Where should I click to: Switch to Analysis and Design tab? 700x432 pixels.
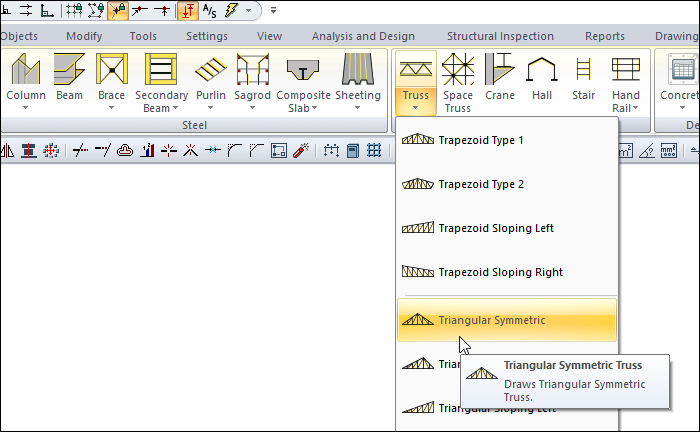363,36
